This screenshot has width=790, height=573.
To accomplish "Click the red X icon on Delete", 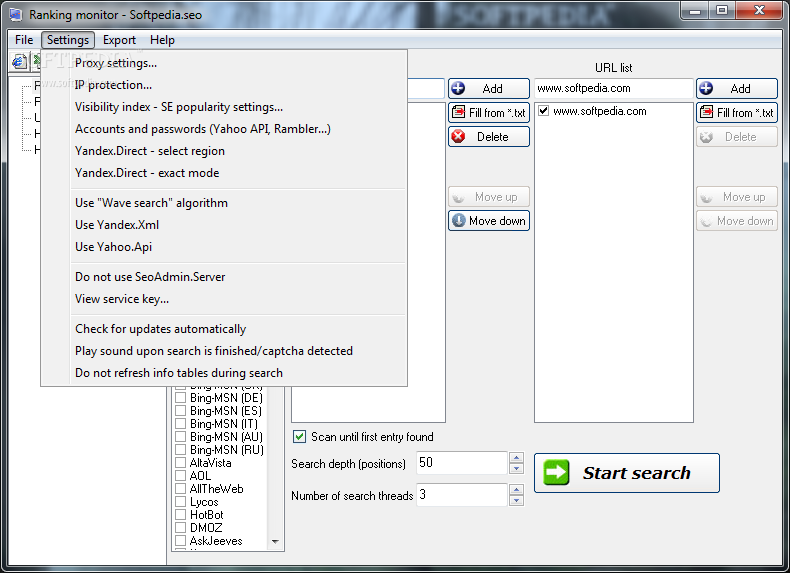I will (x=458, y=137).
